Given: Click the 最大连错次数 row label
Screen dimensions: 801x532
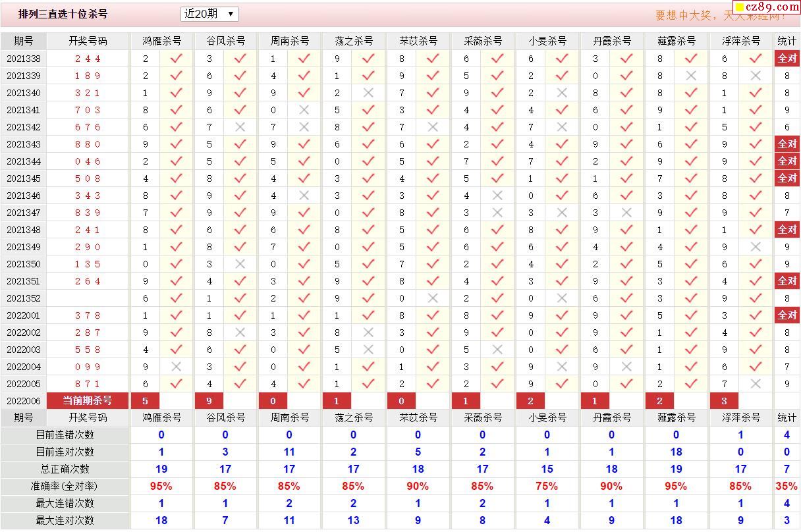Looking at the screenshot, I should click(65, 503).
